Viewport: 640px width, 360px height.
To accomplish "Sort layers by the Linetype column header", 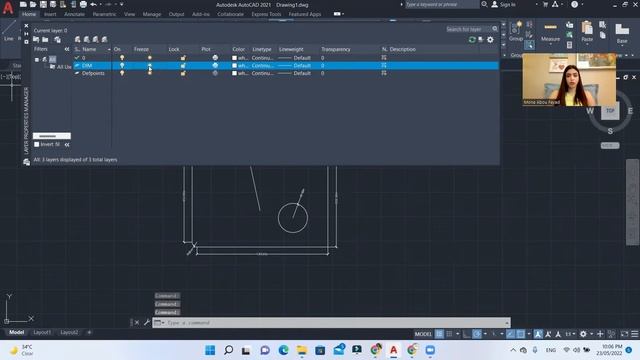I will [x=262, y=49].
